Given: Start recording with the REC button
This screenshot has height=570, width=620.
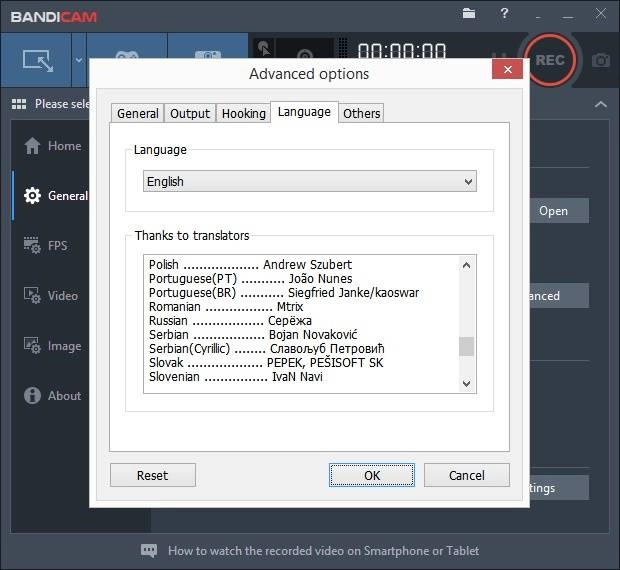Looking at the screenshot, I should tap(550, 60).
